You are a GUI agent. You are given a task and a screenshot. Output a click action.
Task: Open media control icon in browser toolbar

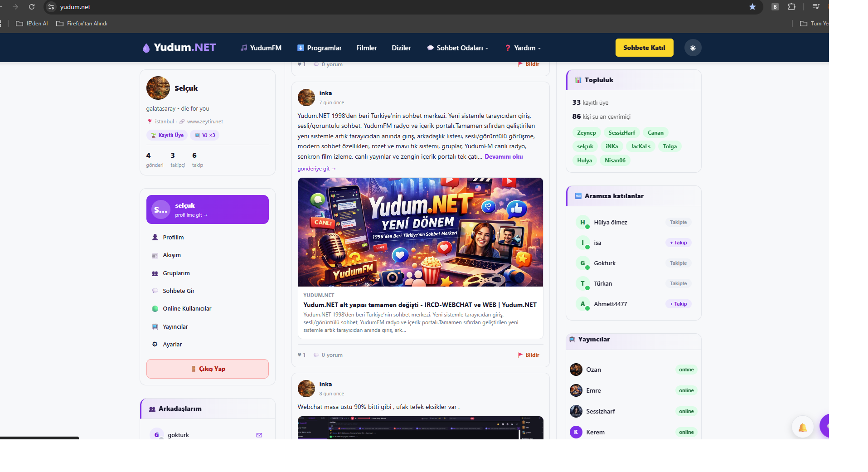point(816,7)
